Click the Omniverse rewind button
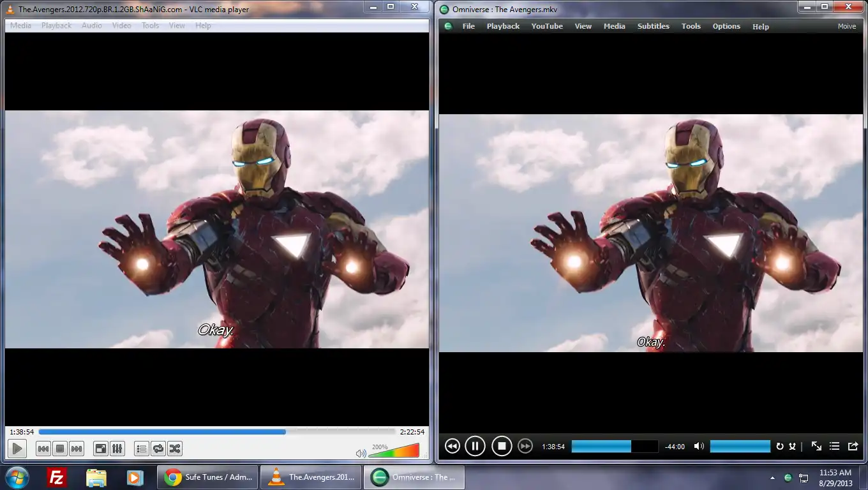Screen dimensions: 868x490 (452, 446)
